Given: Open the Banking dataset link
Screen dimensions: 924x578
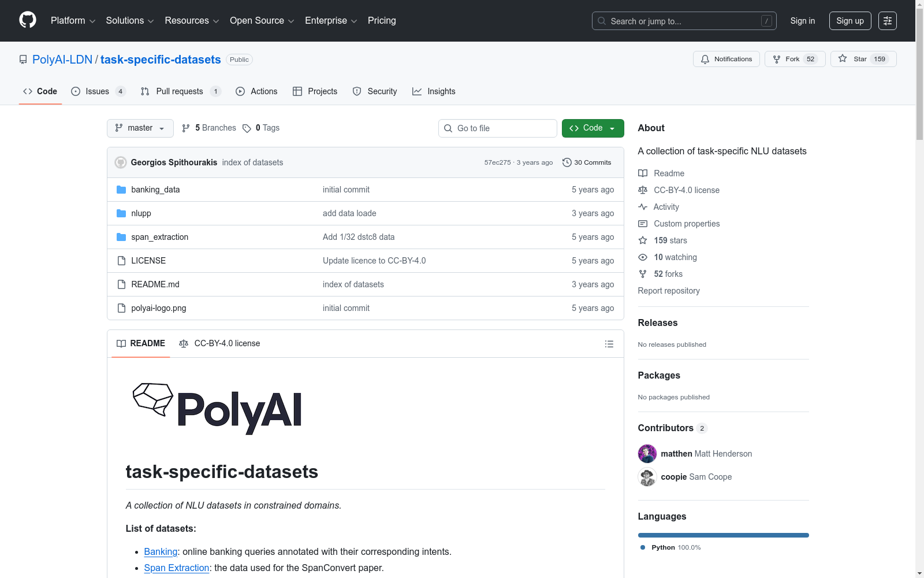Looking at the screenshot, I should [161, 552].
